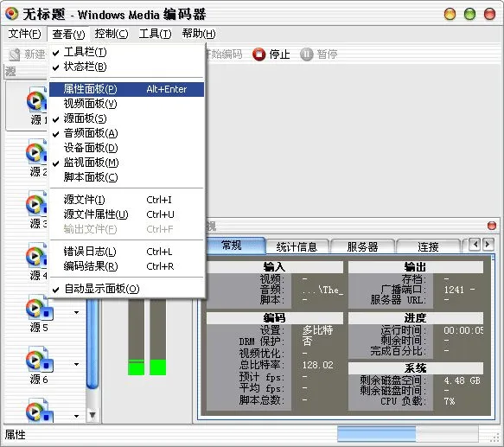The image size is (504, 447).
Task: Choose 源文件(I) menu entry
Action: 126,200
